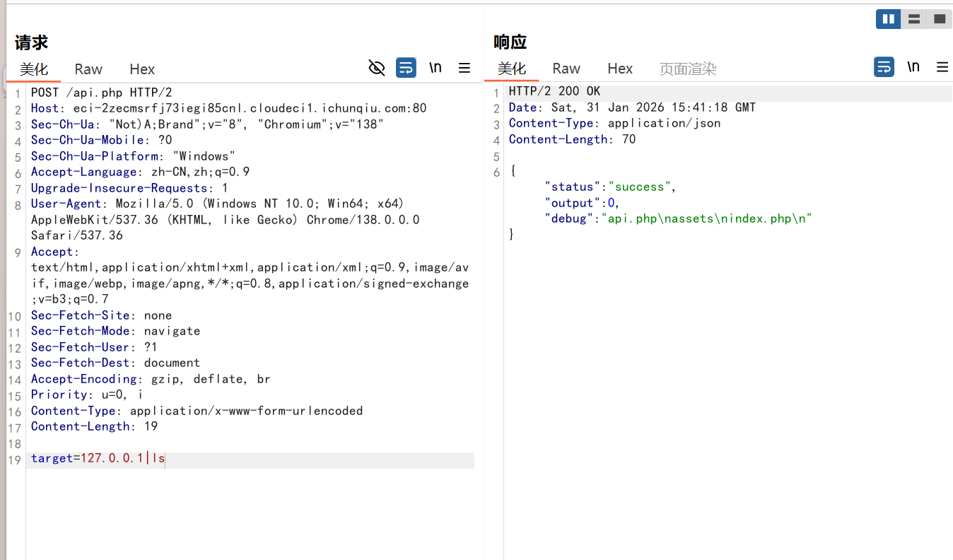Switch to the top-bottom stacked layout icon
Viewport: 953px width, 560px height.
(913, 19)
